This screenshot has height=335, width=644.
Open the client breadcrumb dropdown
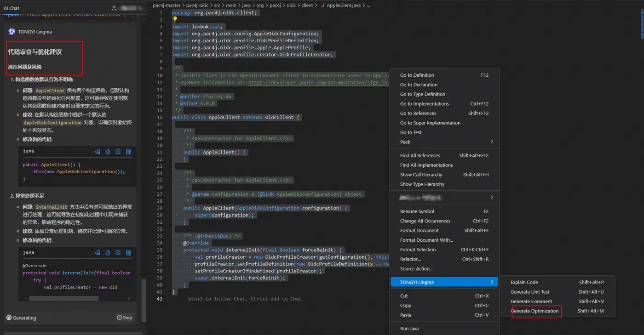pos(307,6)
